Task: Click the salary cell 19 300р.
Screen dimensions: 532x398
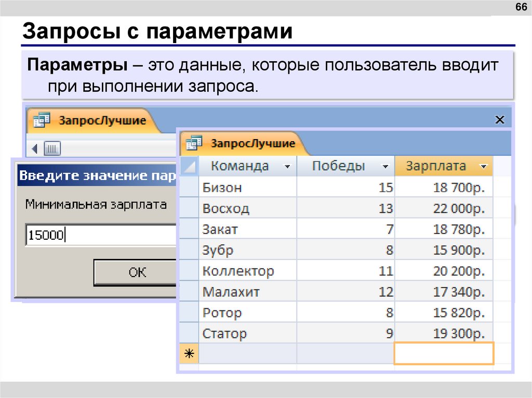Action: coord(444,333)
